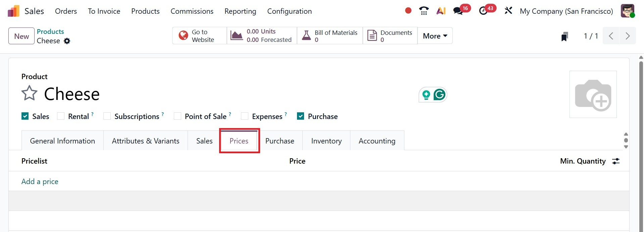The image size is (644, 232).
Task: Enable the Rental checkbox
Action: (x=61, y=116)
